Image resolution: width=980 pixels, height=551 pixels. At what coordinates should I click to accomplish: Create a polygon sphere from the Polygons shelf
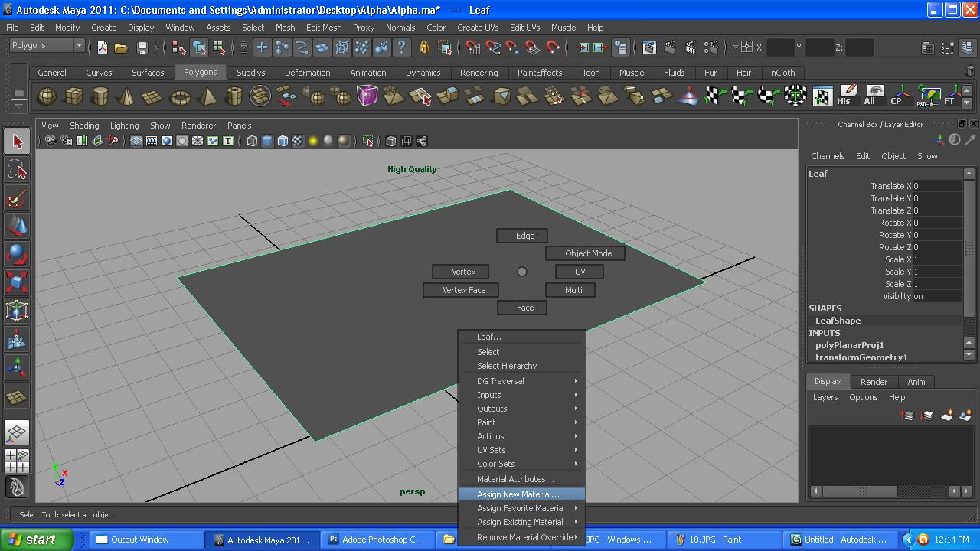point(47,97)
